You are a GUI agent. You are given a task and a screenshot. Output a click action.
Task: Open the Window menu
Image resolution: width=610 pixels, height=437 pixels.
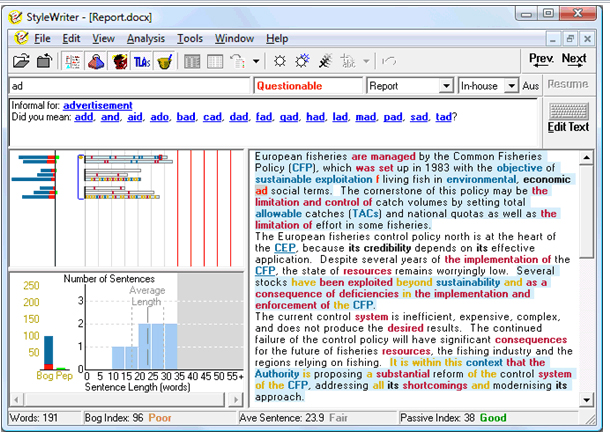click(234, 38)
